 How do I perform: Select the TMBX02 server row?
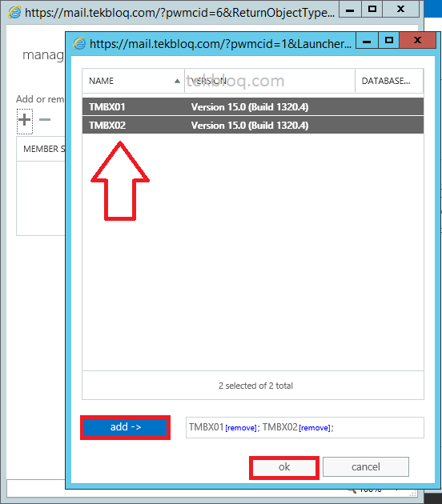point(253,125)
